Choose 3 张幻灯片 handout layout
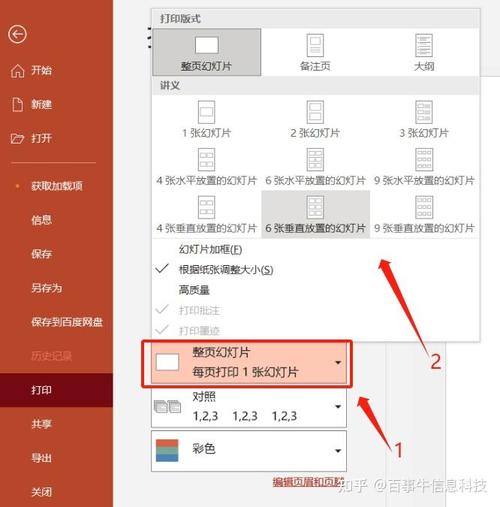Screen dimensions: 500x507 pyautogui.click(x=424, y=119)
